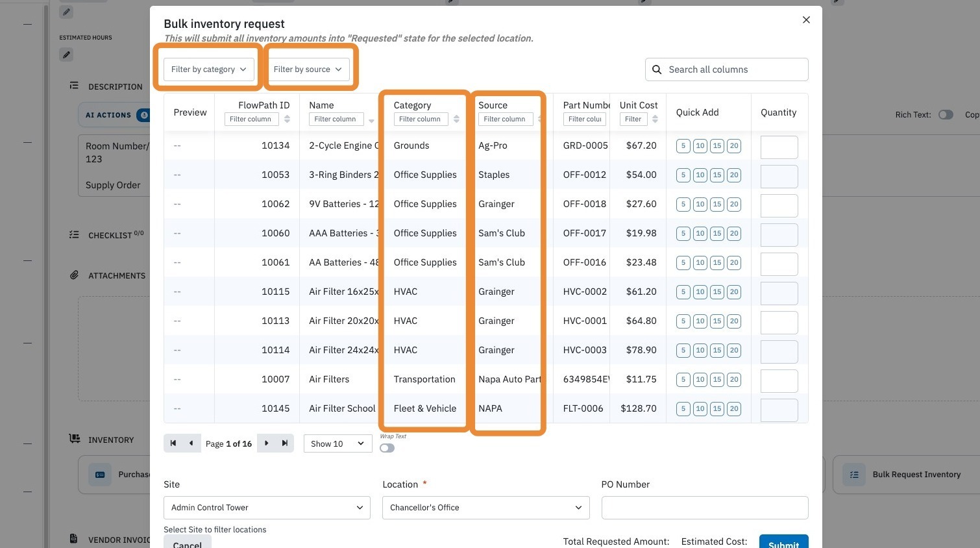Viewport: 980px width, 548px height.
Task: Advance to the next page arrow
Action: pyautogui.click(x=266, y=443)
